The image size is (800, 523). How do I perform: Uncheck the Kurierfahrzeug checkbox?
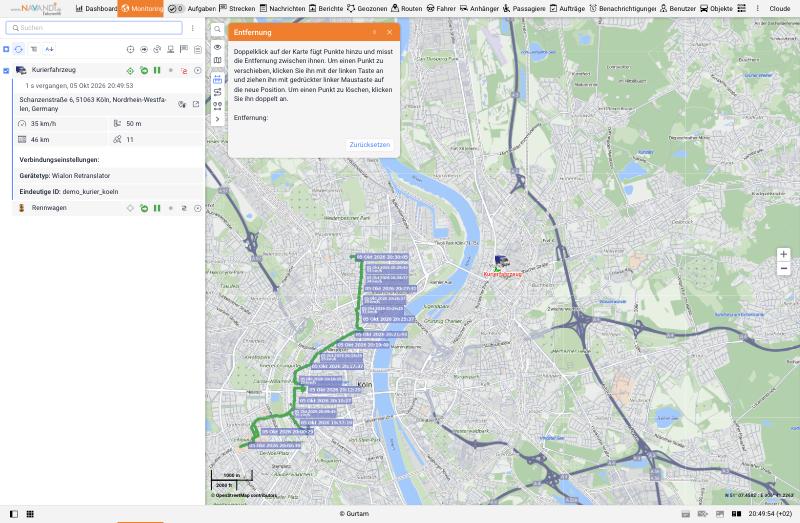pyautogui.click(x=6, y=71)
